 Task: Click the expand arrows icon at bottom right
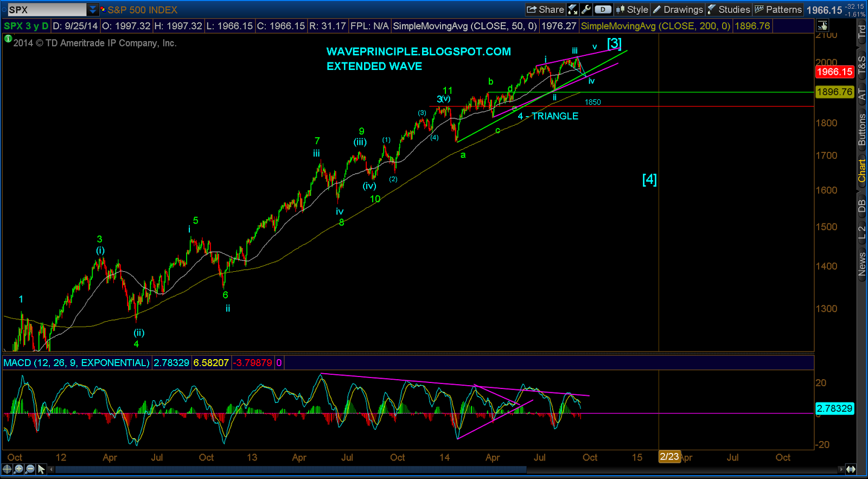coord(851,469)
